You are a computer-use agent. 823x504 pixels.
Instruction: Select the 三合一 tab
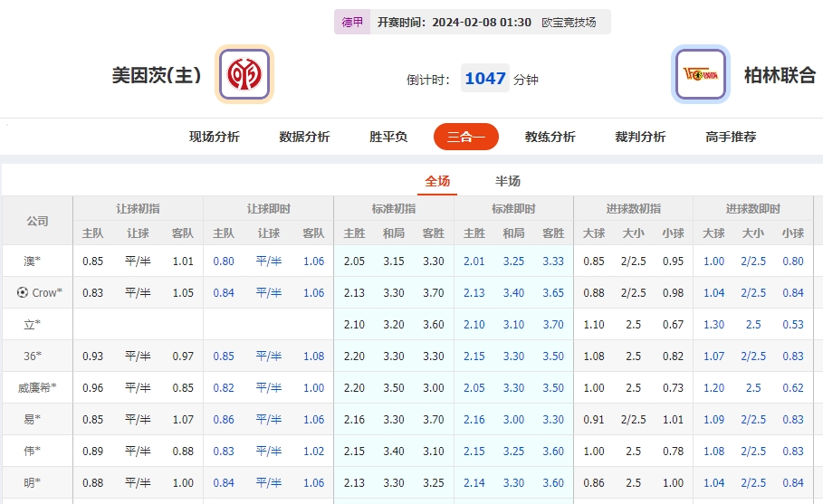pos(465,137)
